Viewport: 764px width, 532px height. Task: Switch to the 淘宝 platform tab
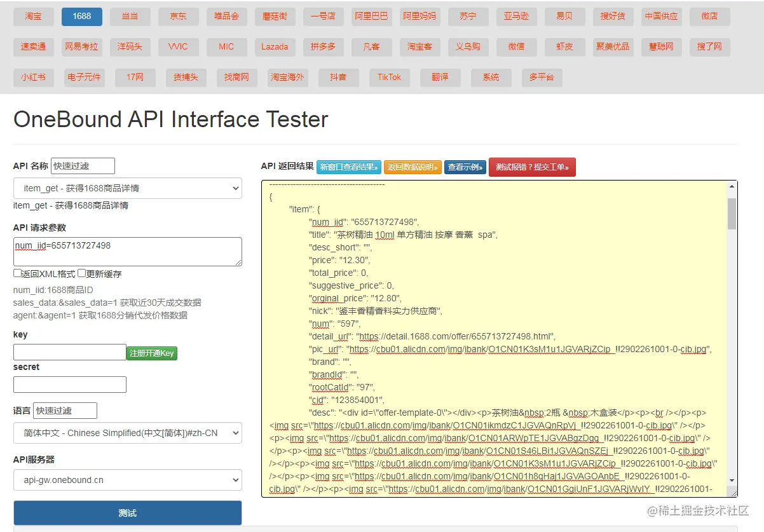click(x=34, y=17)
